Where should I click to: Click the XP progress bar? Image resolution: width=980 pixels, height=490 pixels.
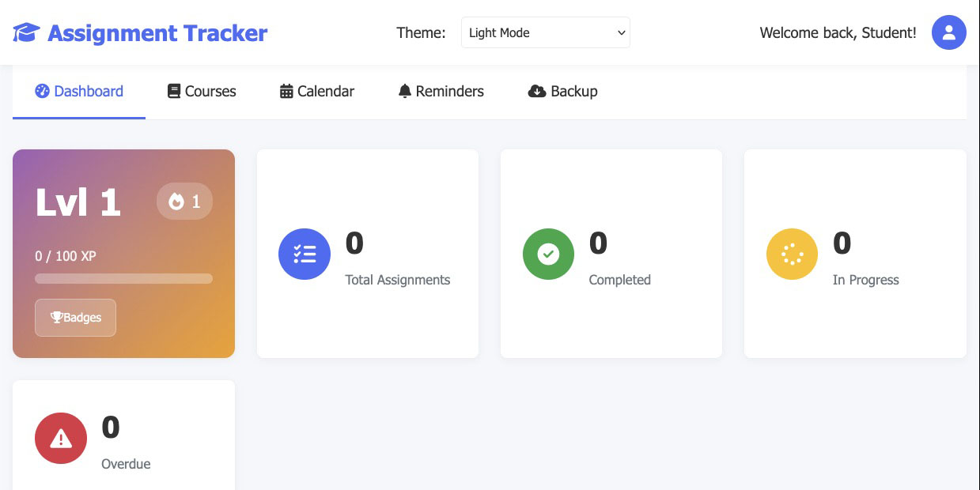[123, 279]
